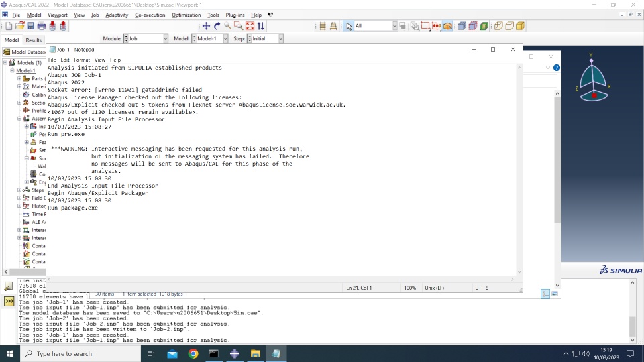Viewport: 644px width, 362px height.
Task: Collapse the Assembly tree node
Action: (x=19, y=118)
